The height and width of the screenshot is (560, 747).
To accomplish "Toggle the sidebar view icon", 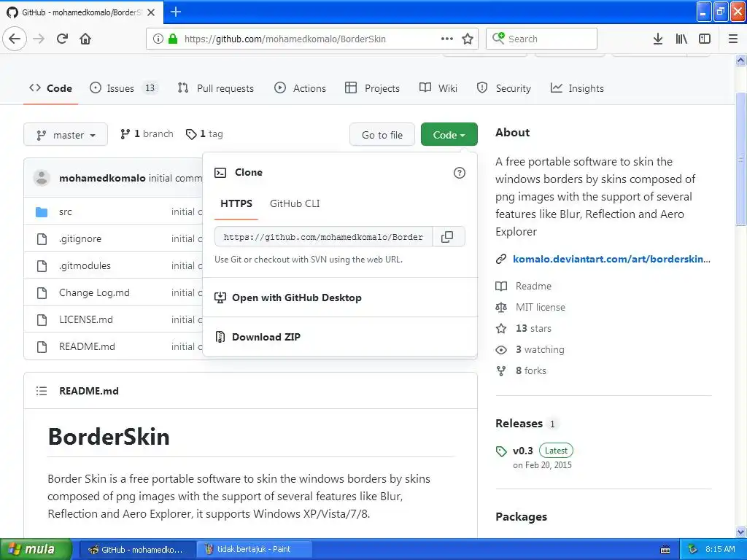I will (x=705, y=39).
